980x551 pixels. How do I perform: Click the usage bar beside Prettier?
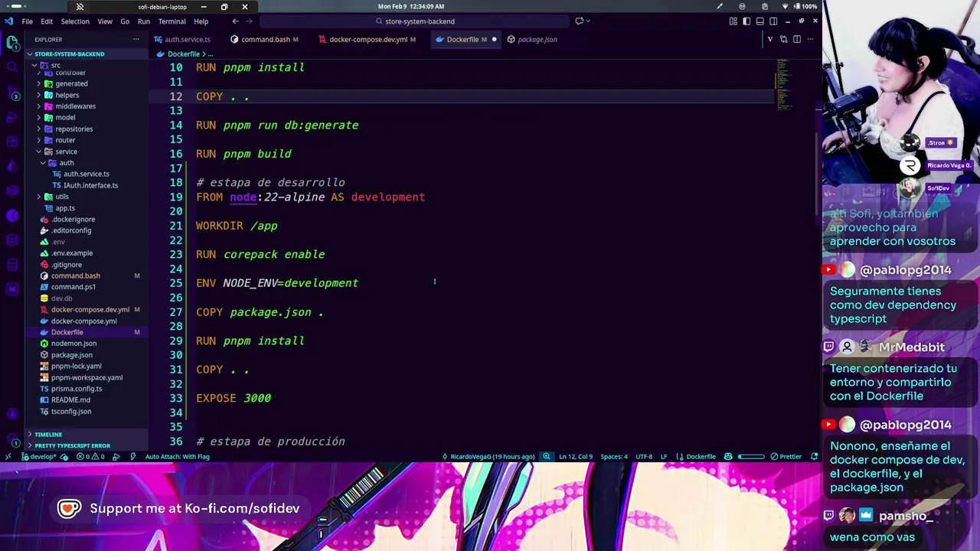pos(751,457)
